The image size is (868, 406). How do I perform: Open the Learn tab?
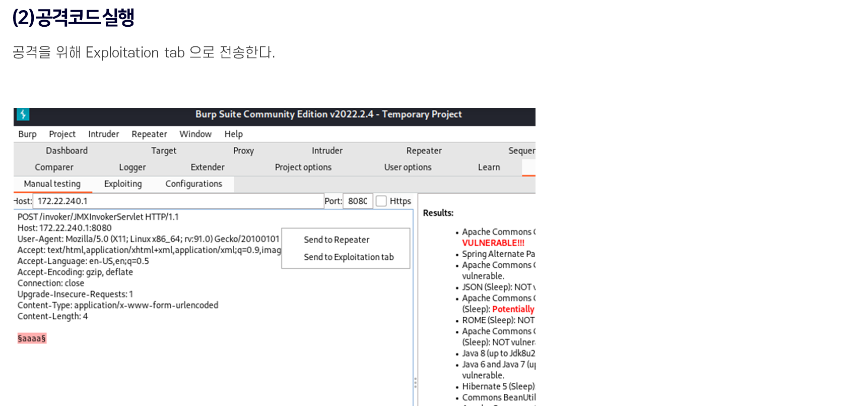[x=489, y=167]
